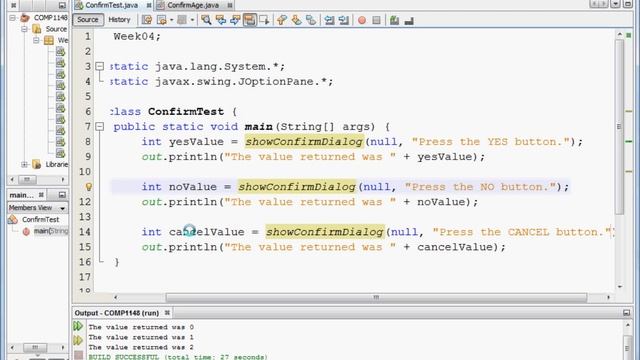
Task: Stop macro recording square icon
Action: [x=376, y=20]
